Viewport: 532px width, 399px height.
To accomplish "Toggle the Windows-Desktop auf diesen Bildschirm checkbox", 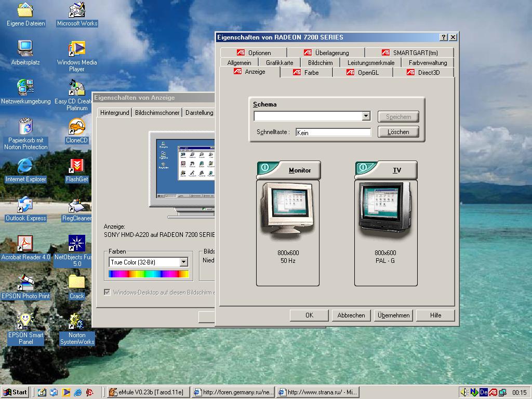I will click(x=107, y=292).
